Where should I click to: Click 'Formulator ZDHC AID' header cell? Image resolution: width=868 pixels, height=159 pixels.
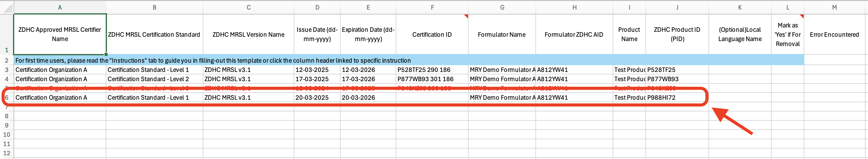point(574,34)
